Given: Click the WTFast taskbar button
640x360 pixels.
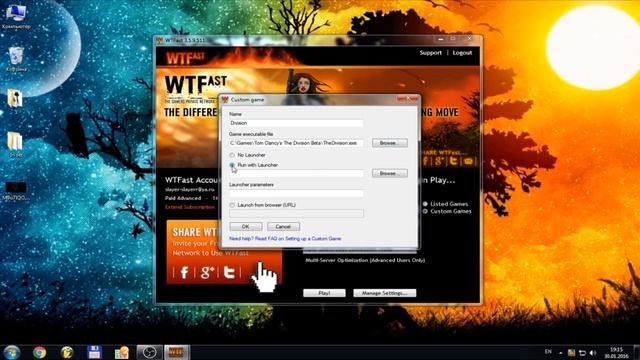Looking at the screenshot, I should tap(177, 352).
